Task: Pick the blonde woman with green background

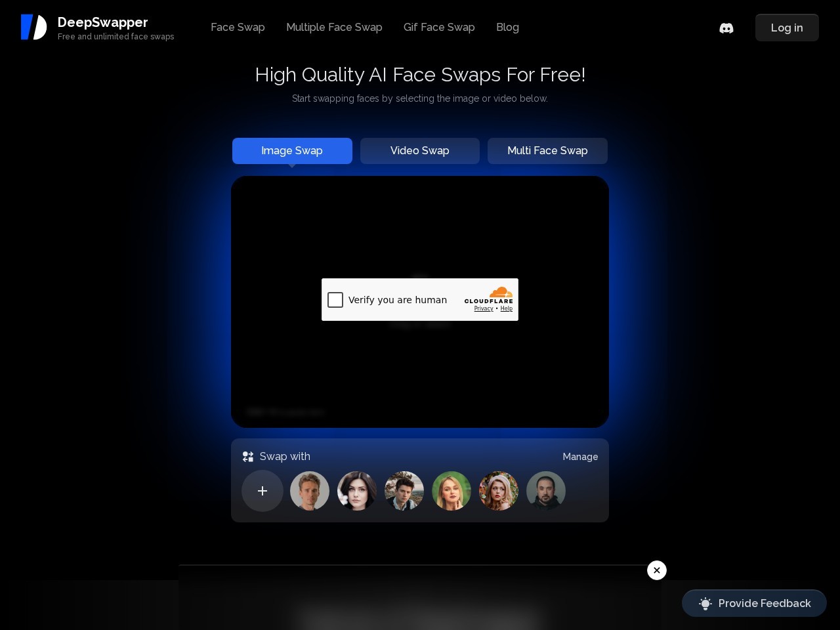Action: coord(451,491)
